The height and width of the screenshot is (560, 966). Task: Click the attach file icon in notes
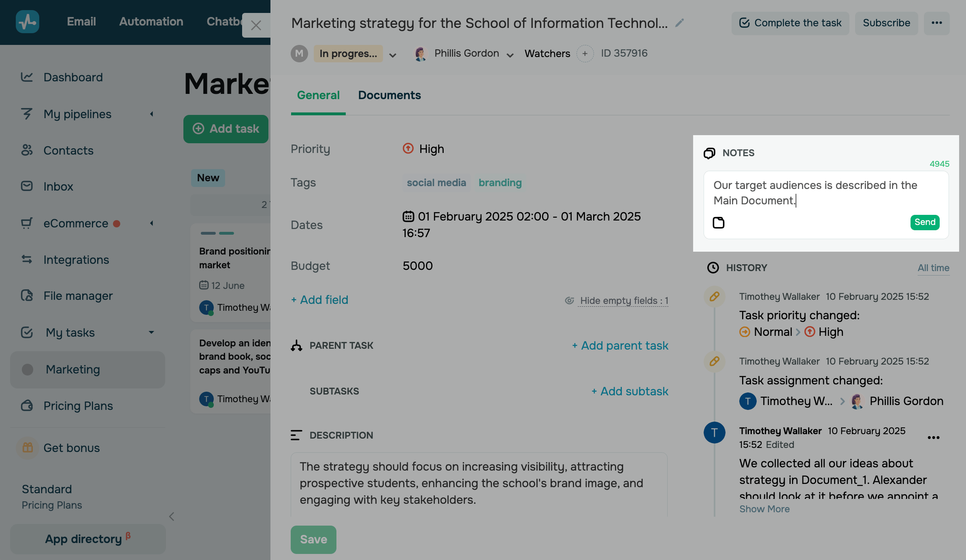click(x=719, y=223)
